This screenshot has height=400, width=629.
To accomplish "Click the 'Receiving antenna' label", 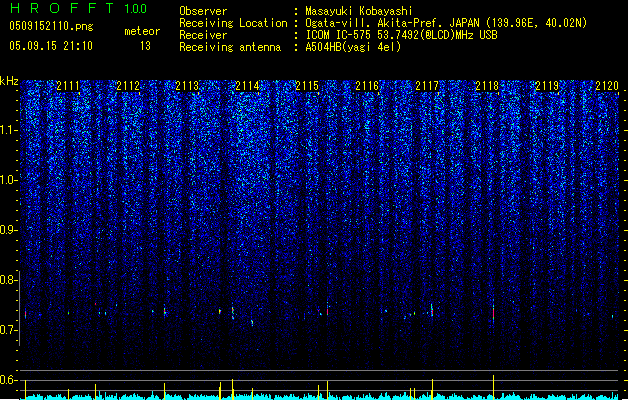I will tap(230, 47).
